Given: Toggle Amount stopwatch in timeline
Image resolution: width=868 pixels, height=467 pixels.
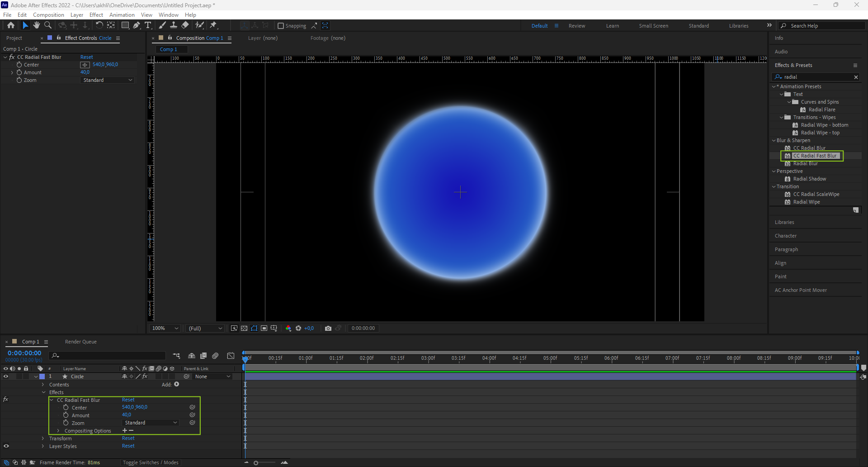Looking at the screenshot, I should (x=66, y=415).
